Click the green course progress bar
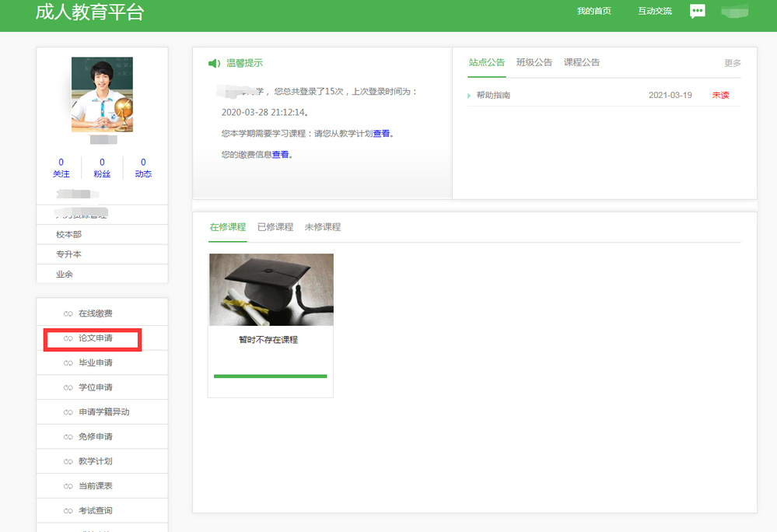The height and width of the screenshot is (532, 777). pyautogui.click(x=270, y=376)
